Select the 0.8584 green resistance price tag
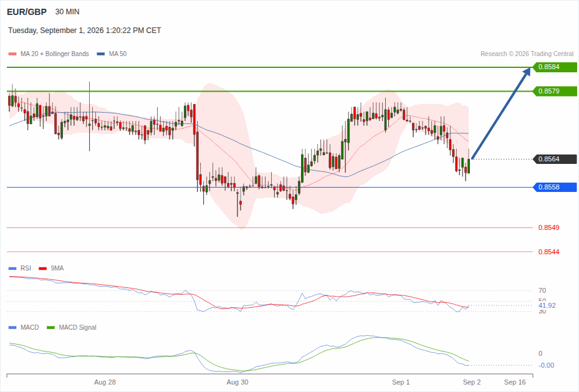This screenshot has height=392, width=579. click(x=555, y=67)
